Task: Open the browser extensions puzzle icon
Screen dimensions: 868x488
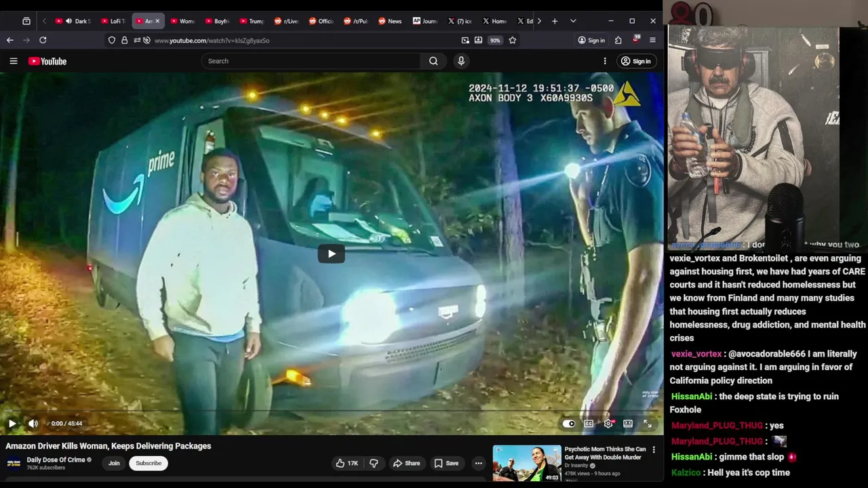Action: (x=618, y=40)
